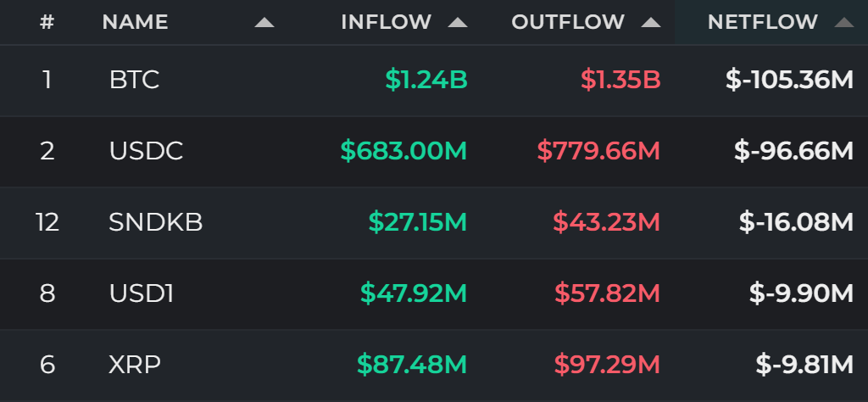
Task: Click the INFLOW column header
Action: click(x=387, y=22)
